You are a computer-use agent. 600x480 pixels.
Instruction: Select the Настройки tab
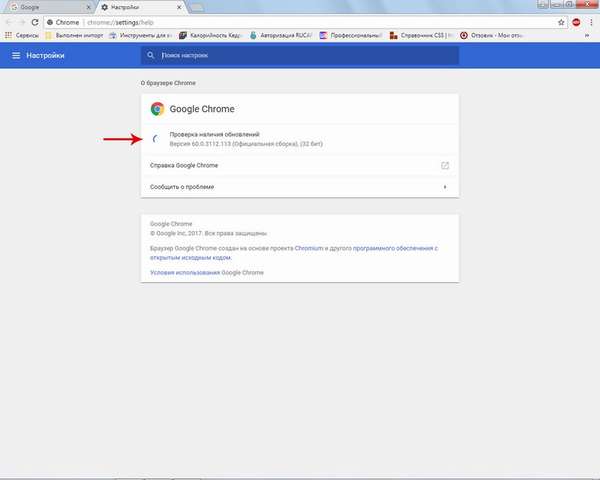coord(140,7)
